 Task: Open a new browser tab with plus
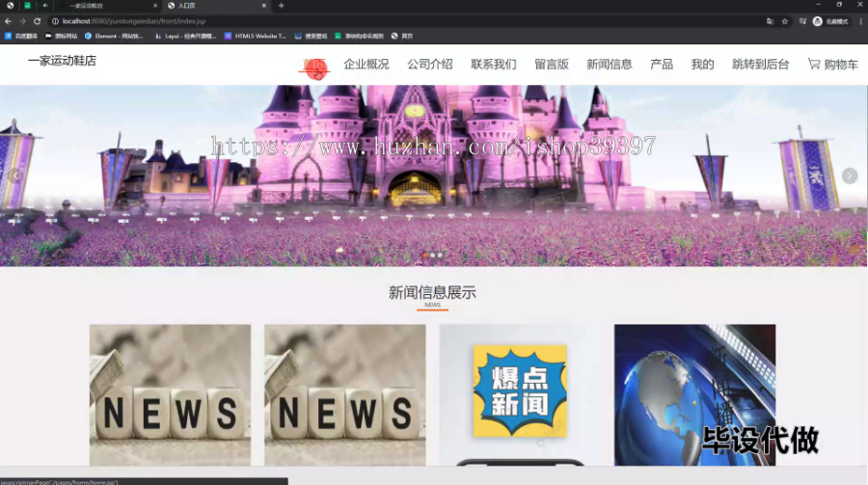click(282, 6)
